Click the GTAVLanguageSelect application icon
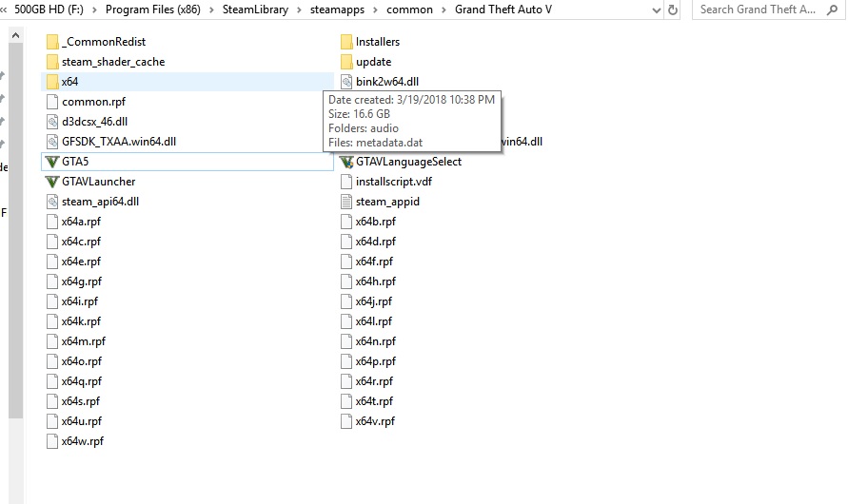Screen dimensions: 848x504 (346, 162)
